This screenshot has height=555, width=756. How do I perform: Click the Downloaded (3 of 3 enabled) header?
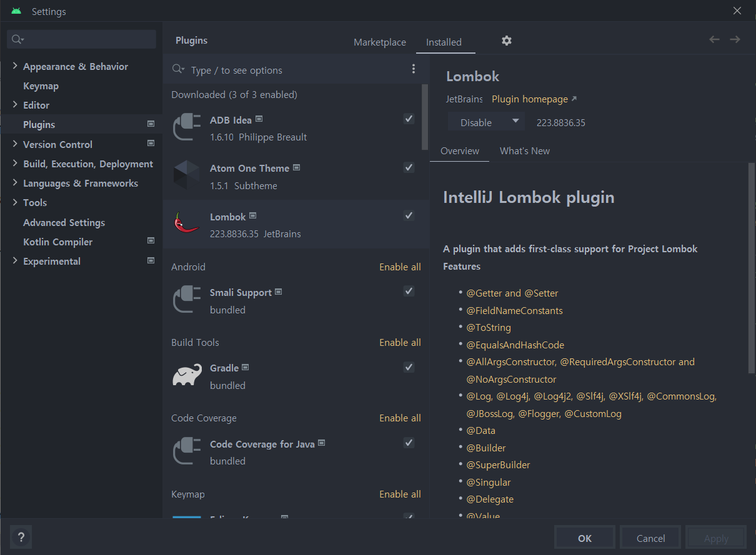coord(234,95)
